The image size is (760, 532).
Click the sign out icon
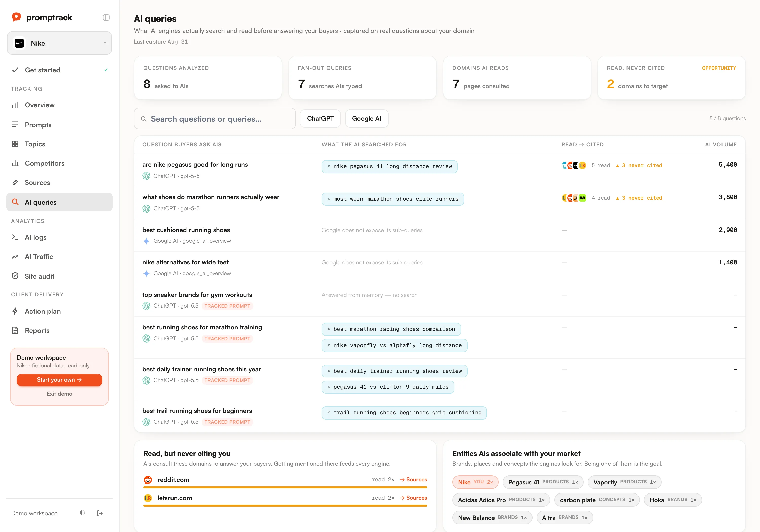[x=100, y=513]
